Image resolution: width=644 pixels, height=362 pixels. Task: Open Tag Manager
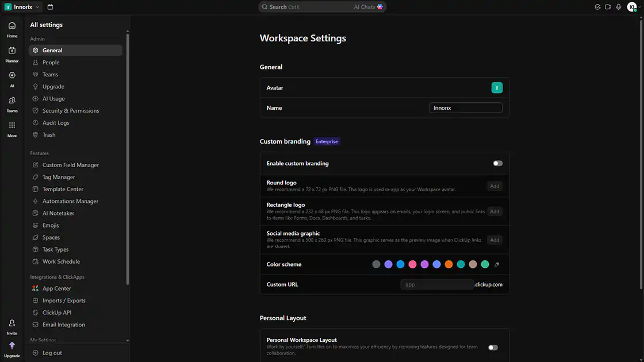[x=75, y=178]
